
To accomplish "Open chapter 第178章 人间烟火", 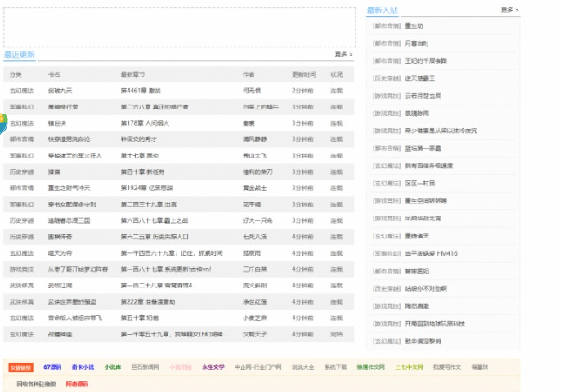I will click(145, 123).
